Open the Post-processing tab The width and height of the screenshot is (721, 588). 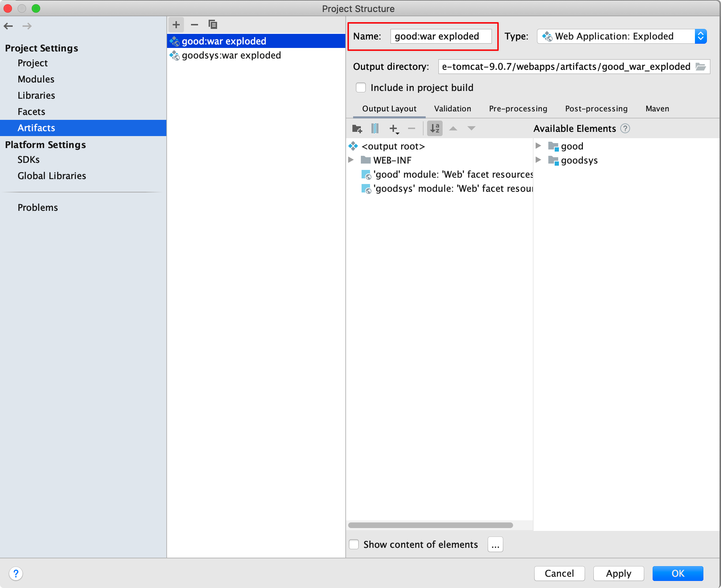tap(596, 109)
